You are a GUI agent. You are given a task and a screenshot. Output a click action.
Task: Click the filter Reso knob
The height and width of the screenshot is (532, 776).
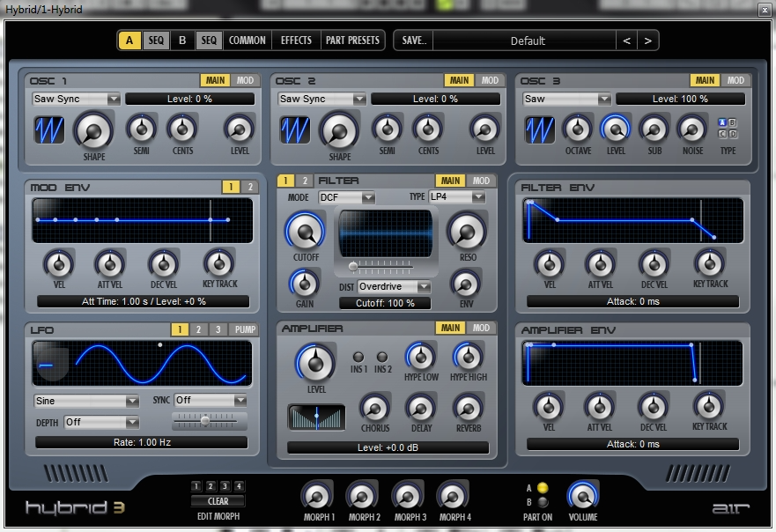pos(467,231)
